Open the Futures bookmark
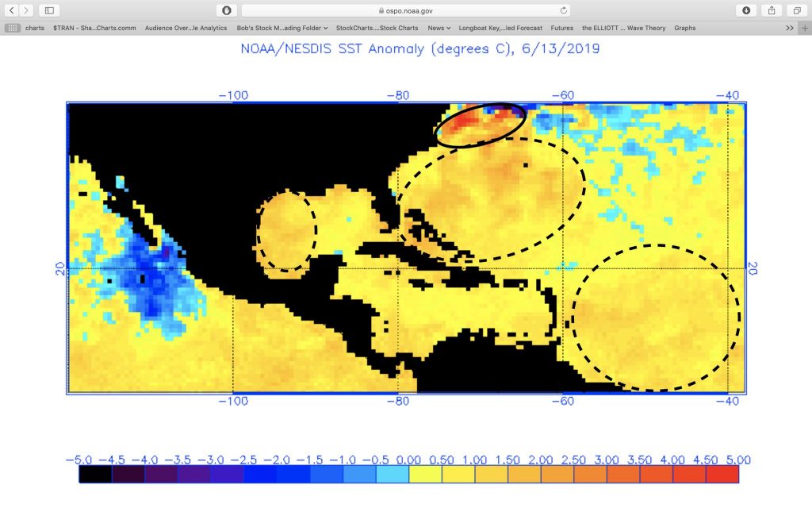 pos(561,28)
